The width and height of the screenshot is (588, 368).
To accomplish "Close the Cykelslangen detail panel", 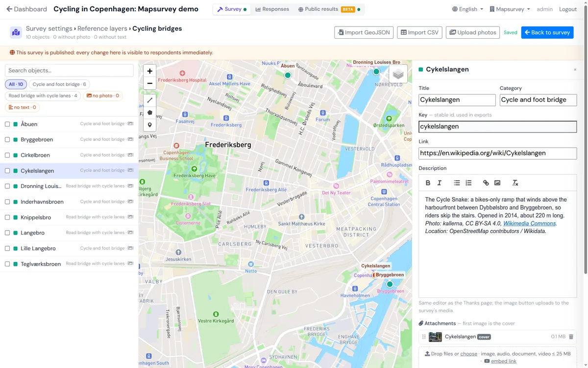I will coord(575,70).
